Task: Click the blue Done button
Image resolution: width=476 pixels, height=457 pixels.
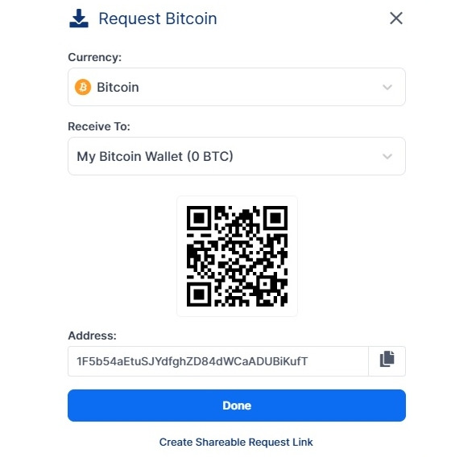Action: (x=237, y=406)
